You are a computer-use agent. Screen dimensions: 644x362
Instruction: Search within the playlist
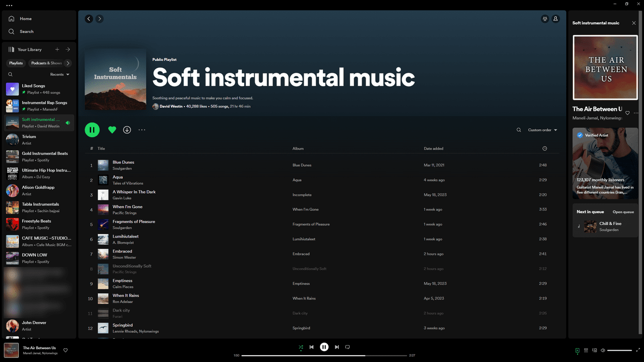519,129
